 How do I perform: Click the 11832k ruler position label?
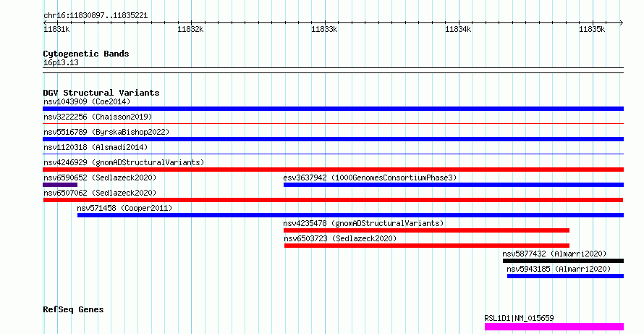click(x=190, y=30)
